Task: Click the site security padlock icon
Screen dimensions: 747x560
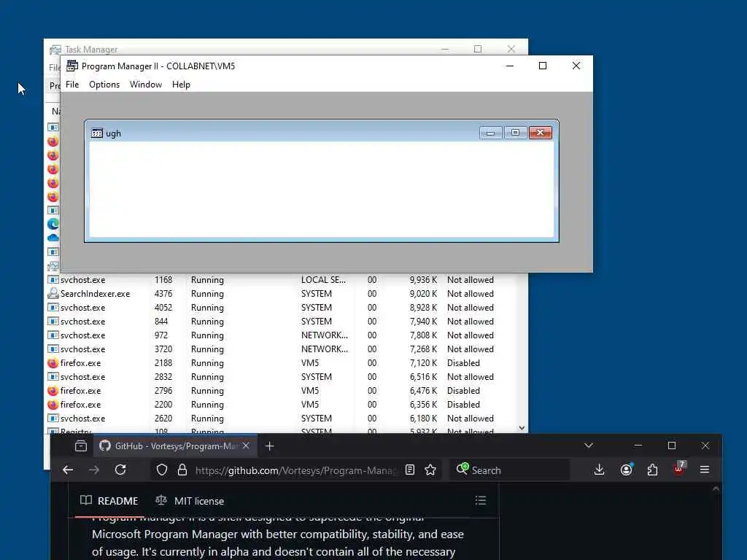Action: click(182, 470)
